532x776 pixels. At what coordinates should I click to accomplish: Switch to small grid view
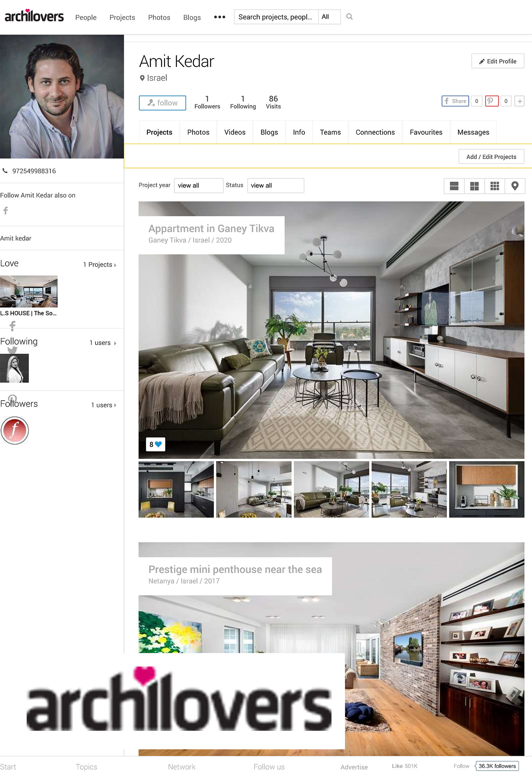click(x=495, y=186)
